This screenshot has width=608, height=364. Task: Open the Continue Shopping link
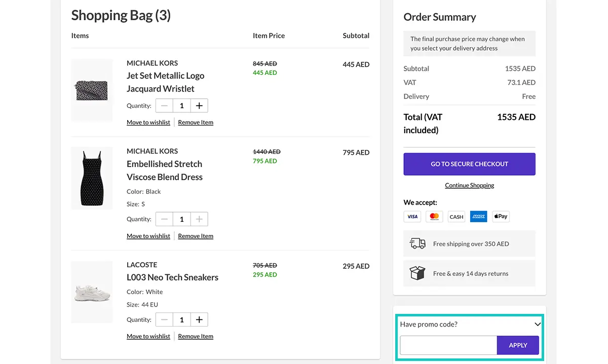point(469,185)
